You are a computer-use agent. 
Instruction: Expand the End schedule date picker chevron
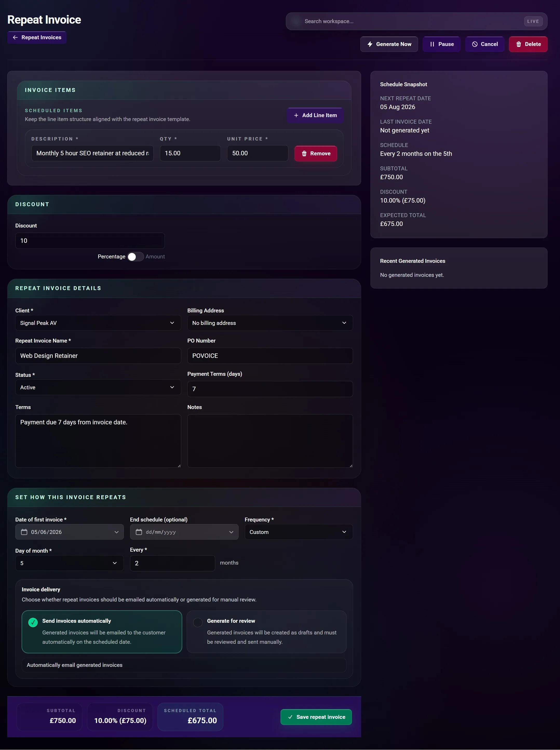pos(231,532)
